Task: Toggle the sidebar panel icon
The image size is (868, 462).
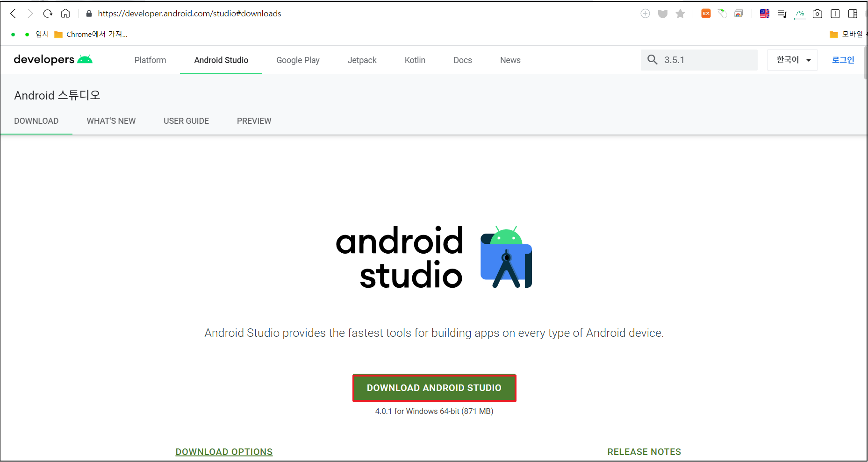Action: 853,14
